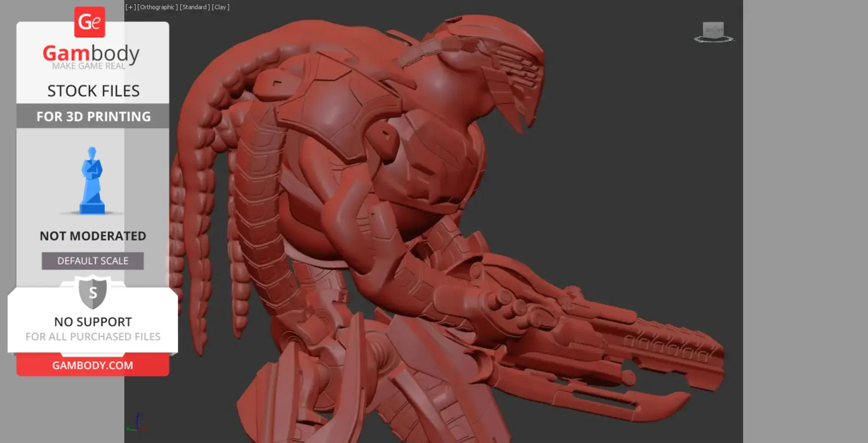Open the Clay shading style label menu
The height and width of the screenshot is (443, 868).
click(220, 7)
